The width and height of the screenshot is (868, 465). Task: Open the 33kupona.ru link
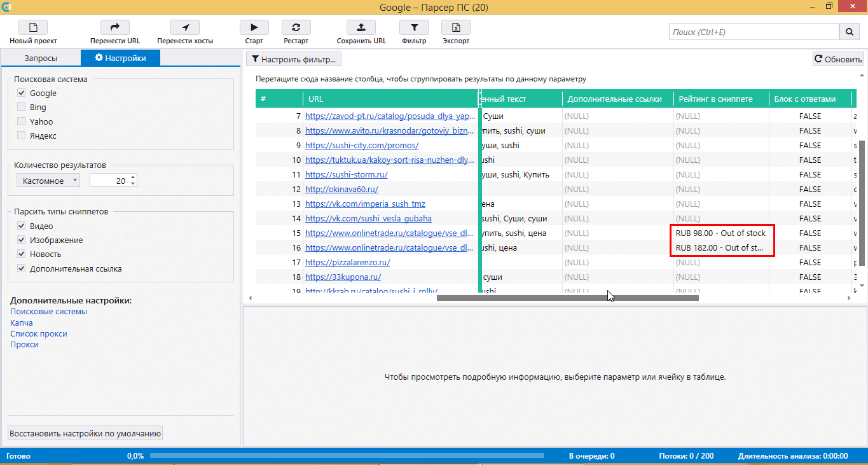point(343,277)
